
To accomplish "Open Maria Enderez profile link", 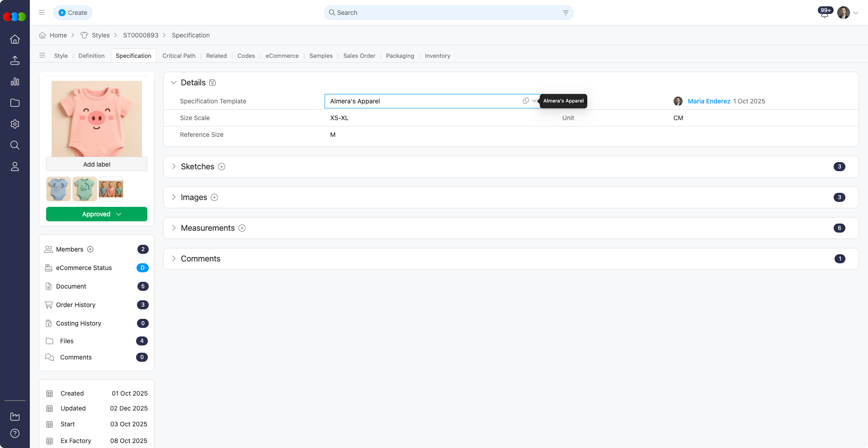I will click(x=708, y=101).
